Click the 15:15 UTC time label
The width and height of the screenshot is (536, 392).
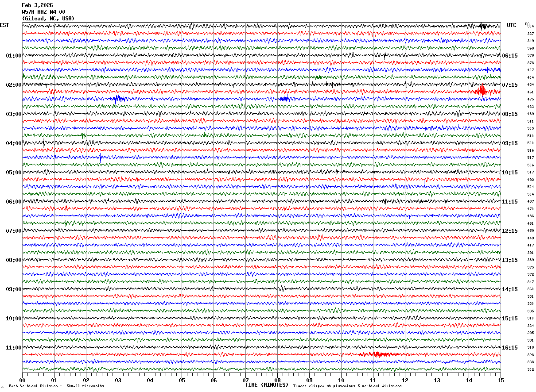(x=510, y=319)
